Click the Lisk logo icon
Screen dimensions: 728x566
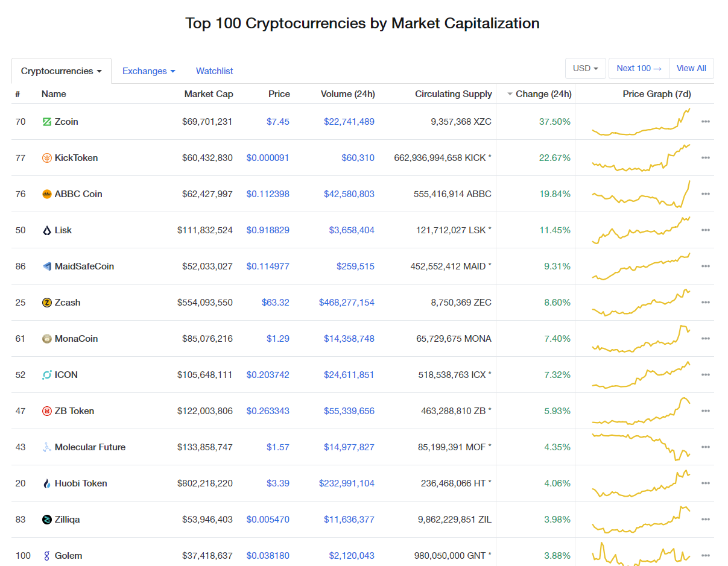pos(47,230)
